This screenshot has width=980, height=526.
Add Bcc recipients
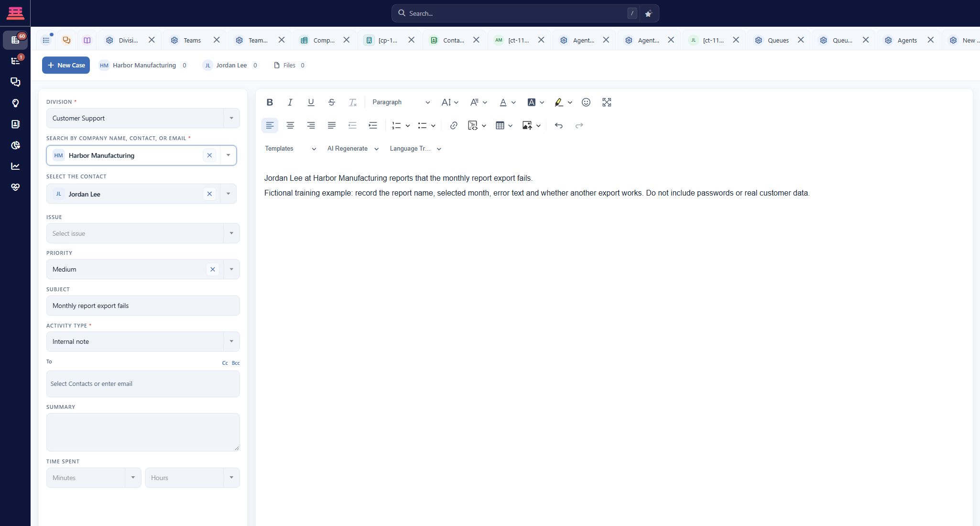tap(236, 363)
